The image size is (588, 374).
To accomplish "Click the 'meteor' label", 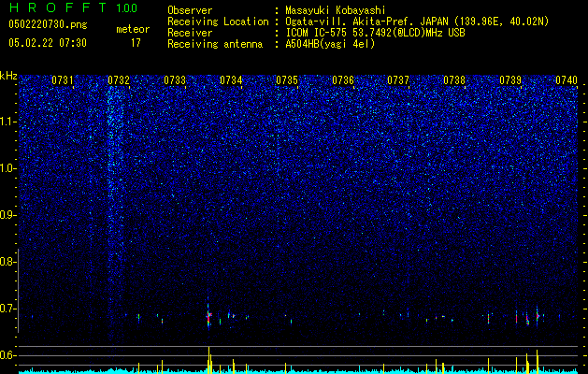I will pos(133,29).
